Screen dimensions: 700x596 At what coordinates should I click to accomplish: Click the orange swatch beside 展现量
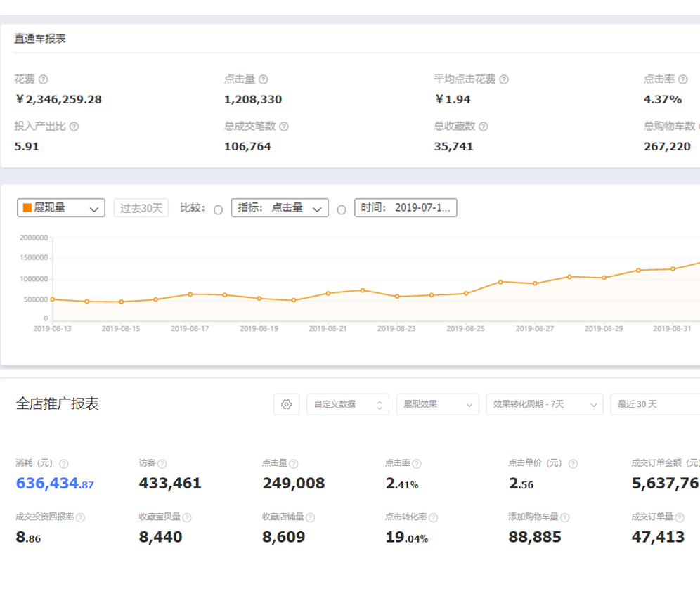pos(27,208)
